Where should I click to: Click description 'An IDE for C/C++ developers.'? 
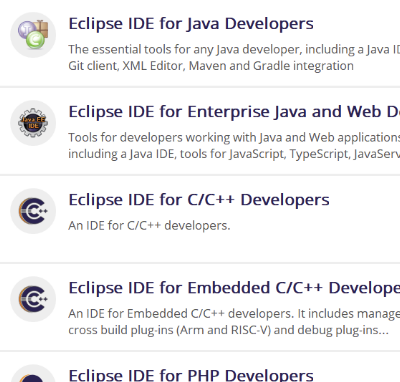[x=149, y=226]
